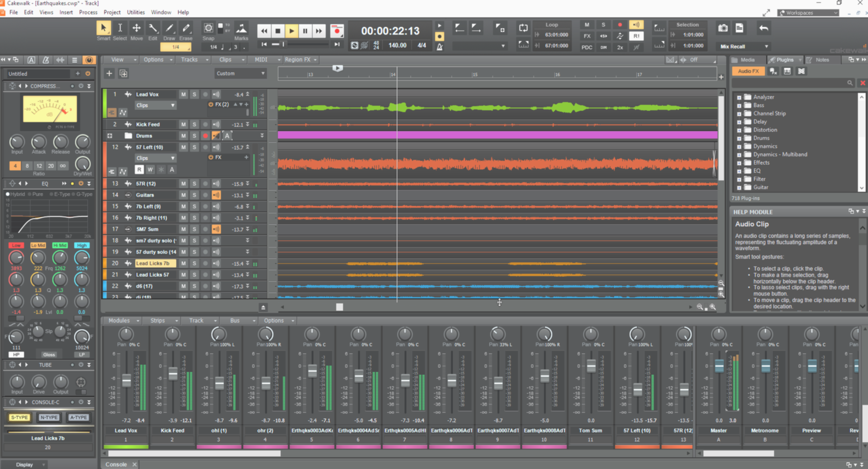
Task: Click the compressor Attack knob
Action: pos(39,142)
